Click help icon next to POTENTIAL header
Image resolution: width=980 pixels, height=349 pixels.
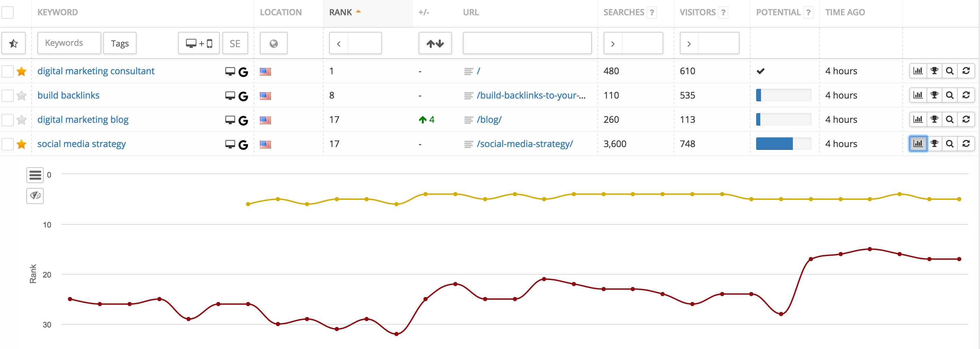click(x=808, y=12)
